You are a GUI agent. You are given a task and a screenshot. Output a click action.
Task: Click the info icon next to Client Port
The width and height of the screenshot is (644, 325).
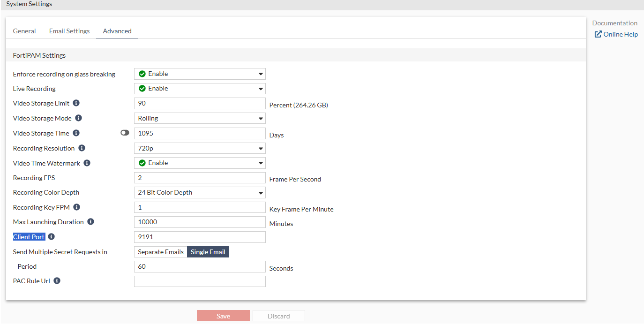pos(51,236)
